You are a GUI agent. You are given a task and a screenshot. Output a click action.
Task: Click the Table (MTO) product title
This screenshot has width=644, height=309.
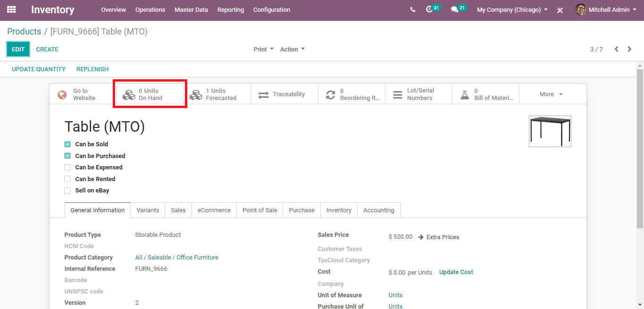coord(105,126)
